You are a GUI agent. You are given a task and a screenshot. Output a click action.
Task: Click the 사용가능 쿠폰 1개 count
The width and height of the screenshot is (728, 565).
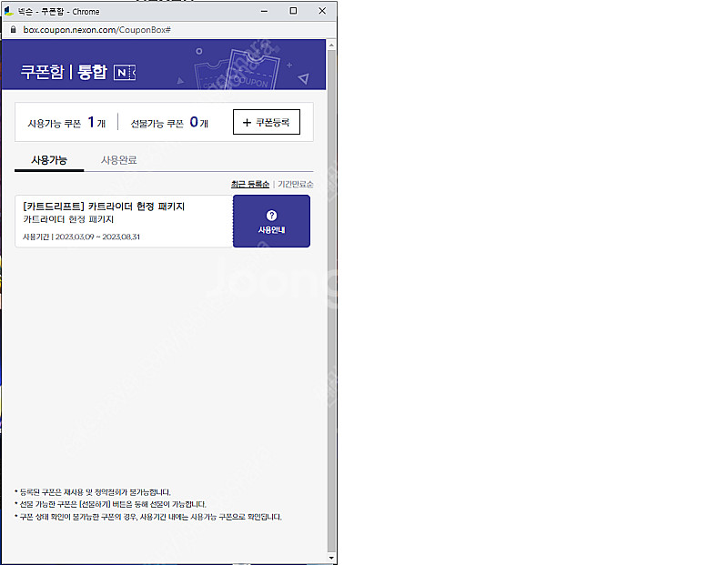tap(66, 123)
